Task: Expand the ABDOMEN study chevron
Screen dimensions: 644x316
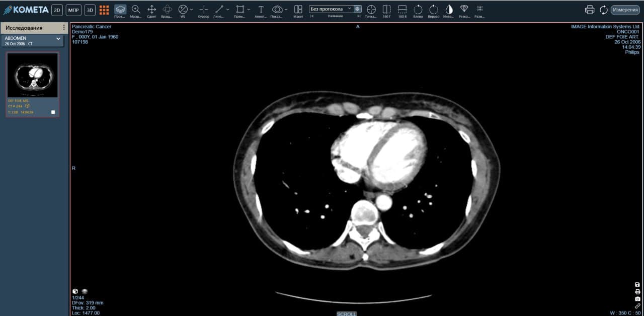Action: point(58,38)
